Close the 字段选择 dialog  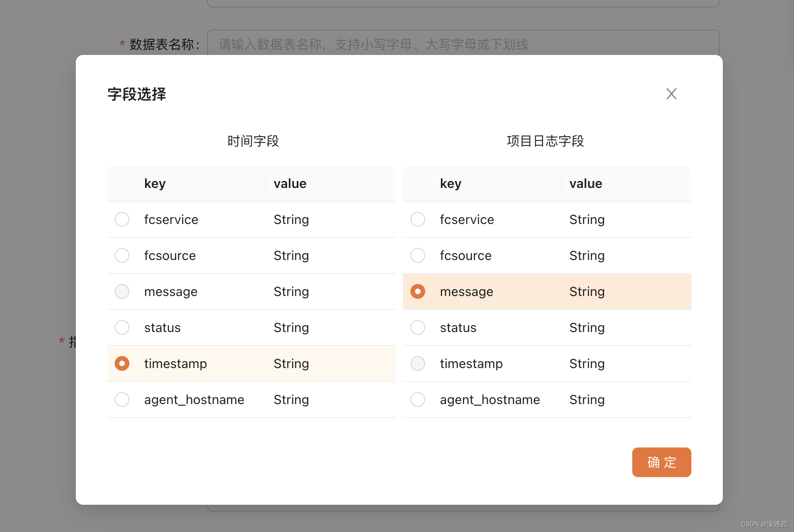pyautogui.click(x=671, y=94)
